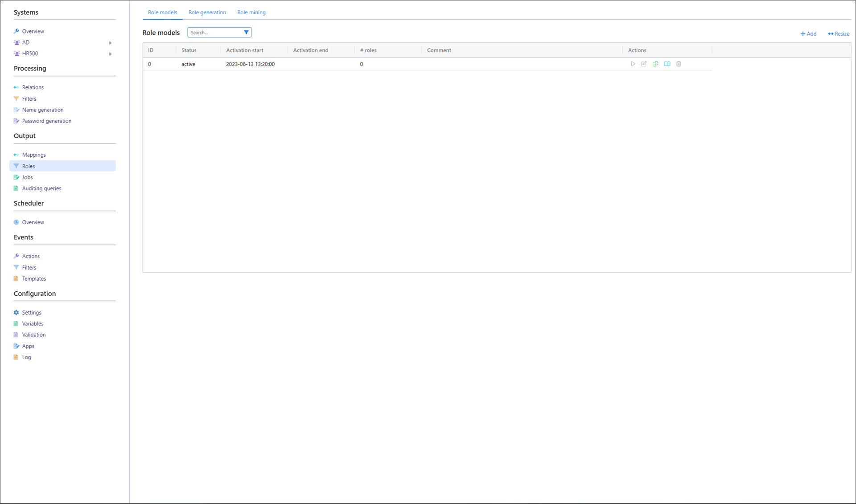Image resolution: width=856 pixels, height=504 pixels.
Task: Click the edit pencil icon for role model 0
Action: 644,64
